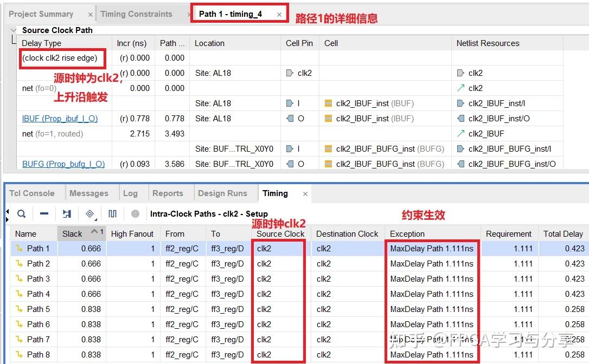Click the rerun report toolbar icon
589x364 pixels.
(x=66, y=213)
